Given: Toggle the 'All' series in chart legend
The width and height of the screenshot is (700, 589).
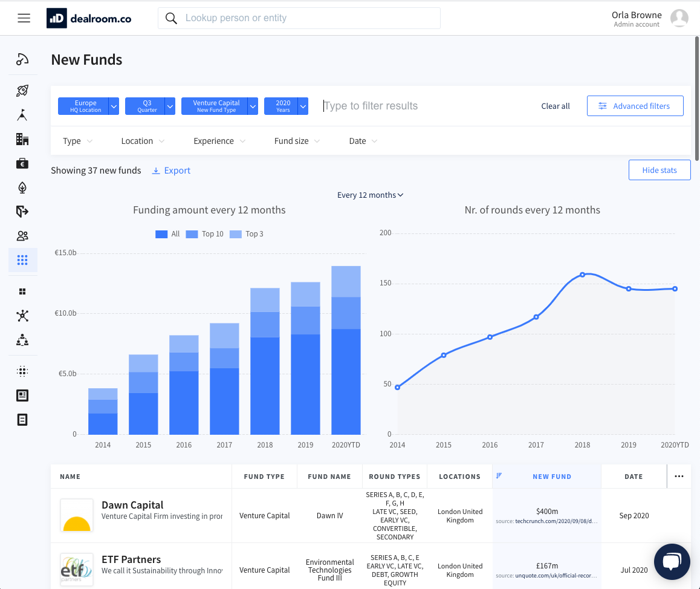Looking at the screenshot, I should 167,234.
